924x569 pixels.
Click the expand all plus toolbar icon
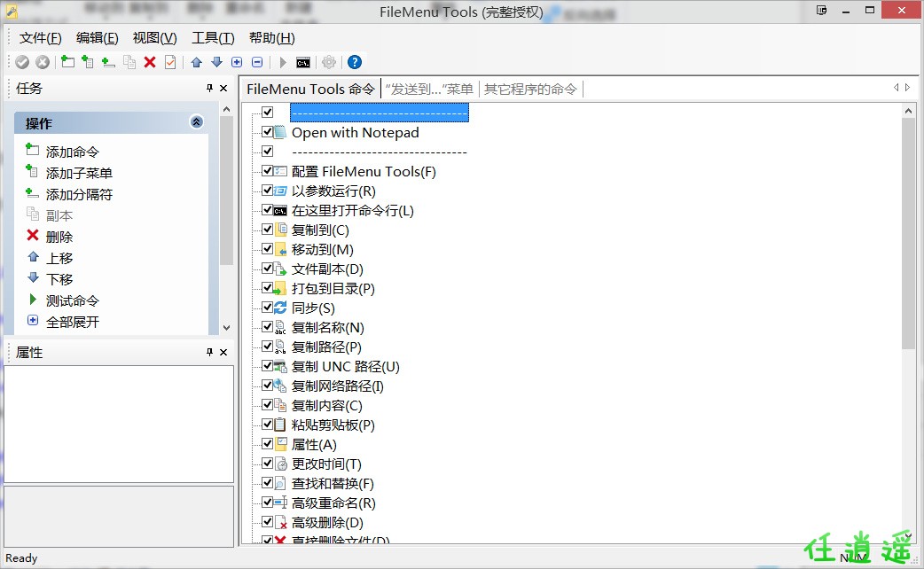(x=237, y=62)
